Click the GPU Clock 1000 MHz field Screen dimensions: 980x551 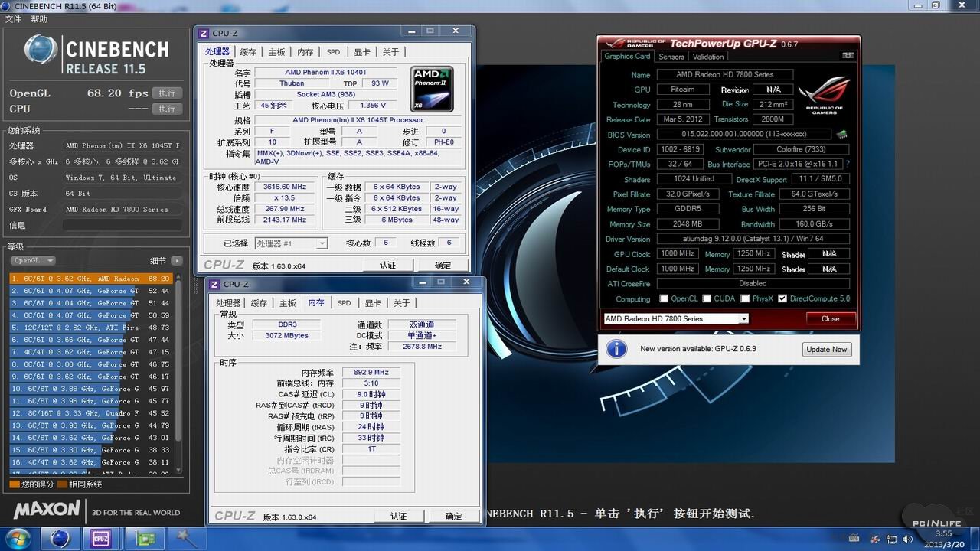tap(677, 254)
